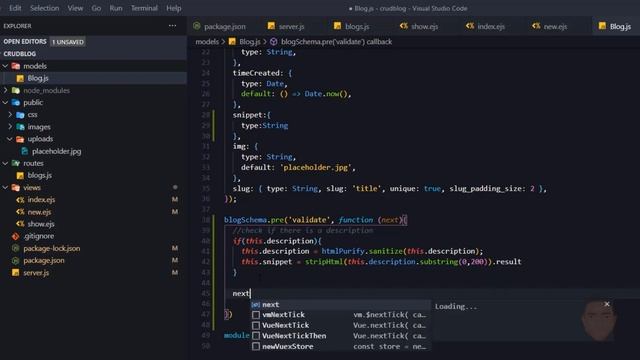Screen dimensions: 640x360
Task: Open the Edit menu
Action: 15,8
